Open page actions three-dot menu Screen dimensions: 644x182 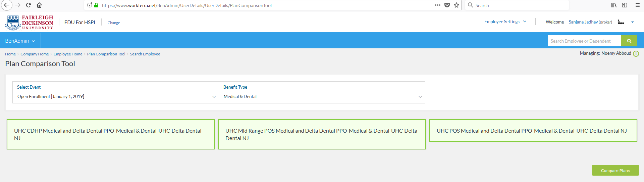pos(438,5)
